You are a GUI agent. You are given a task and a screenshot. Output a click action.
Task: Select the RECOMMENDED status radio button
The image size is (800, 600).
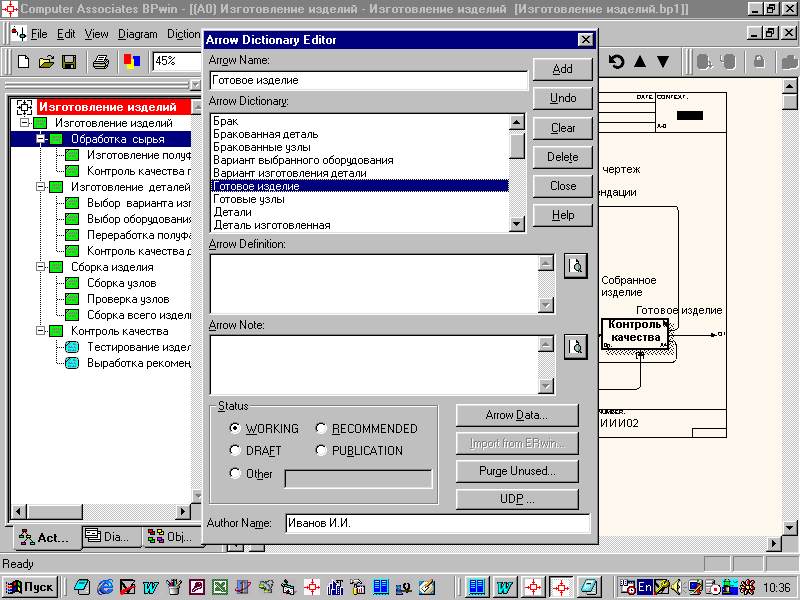[x=321, y=428]
